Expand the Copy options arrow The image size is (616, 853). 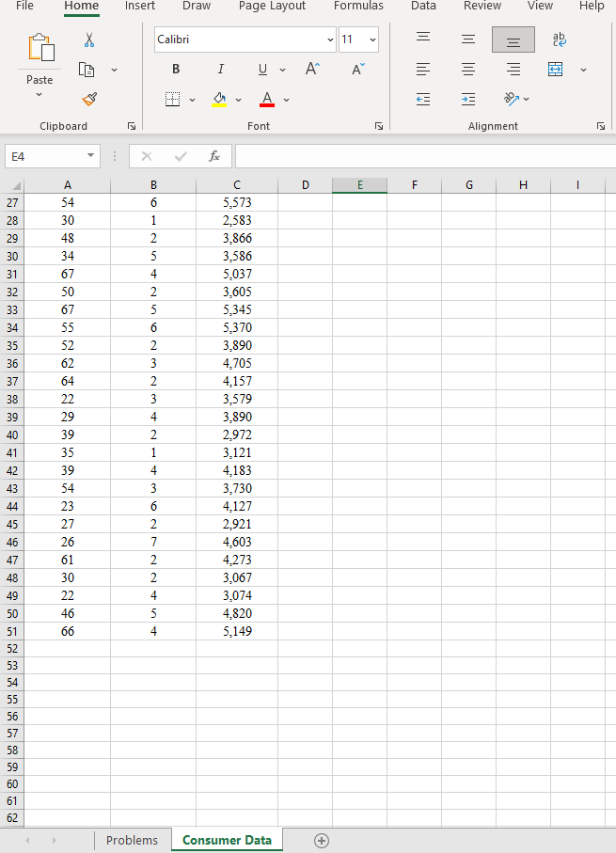(x=115, y=70)
